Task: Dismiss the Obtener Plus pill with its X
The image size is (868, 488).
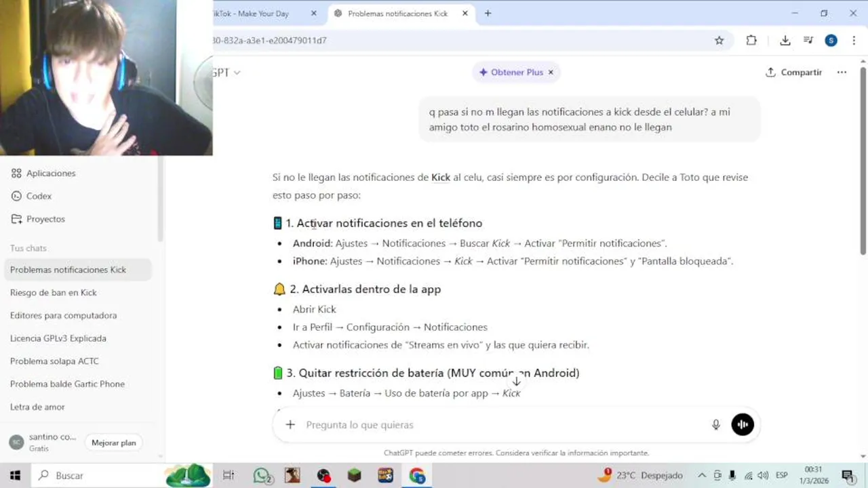Action: 551,73
